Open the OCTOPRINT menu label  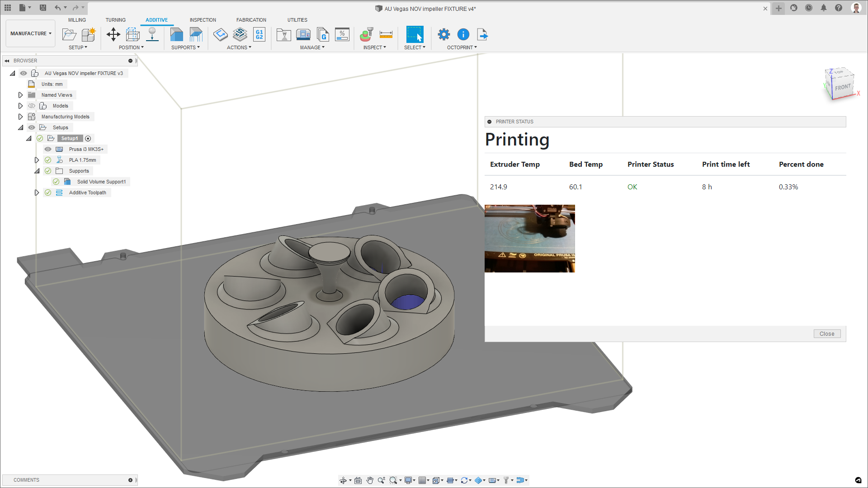pyautogui.click(x=462, y=47)
